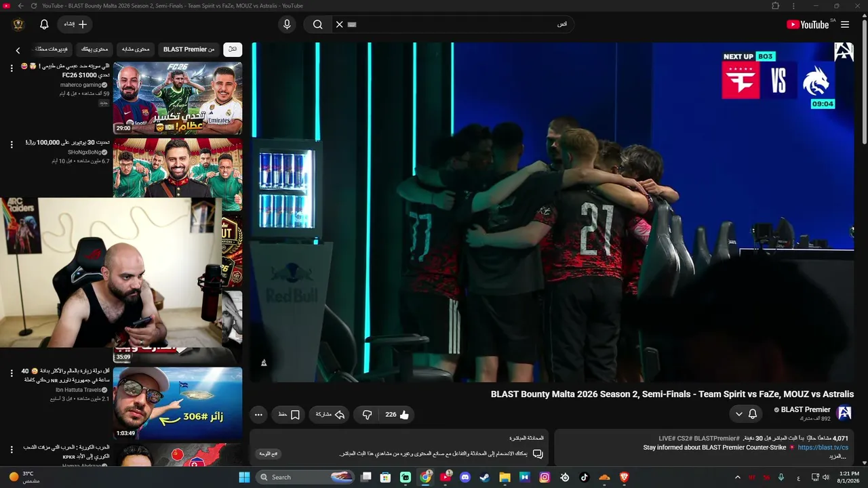
Task: Open options for the Korean war video
Action: [x=12, y=449]
